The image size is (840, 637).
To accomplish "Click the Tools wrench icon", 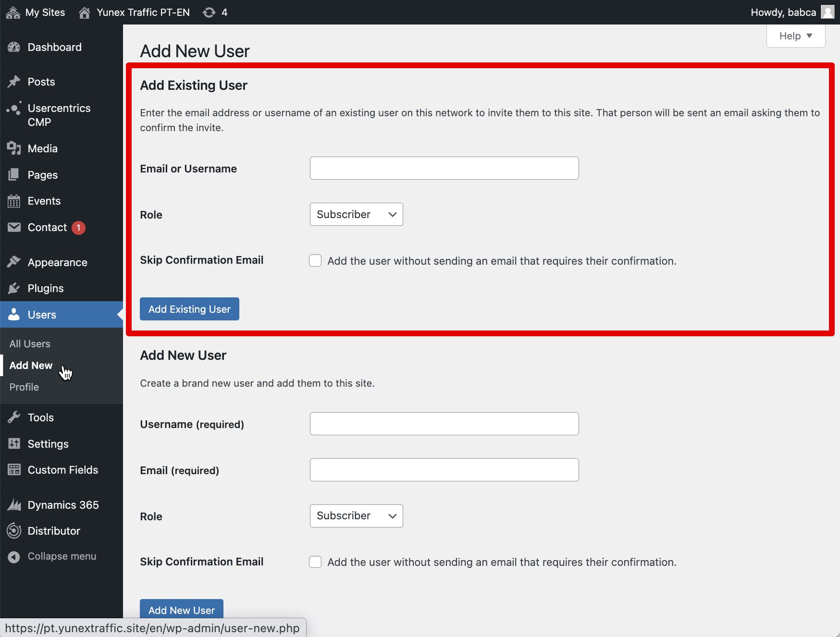I will pos(14,417).
